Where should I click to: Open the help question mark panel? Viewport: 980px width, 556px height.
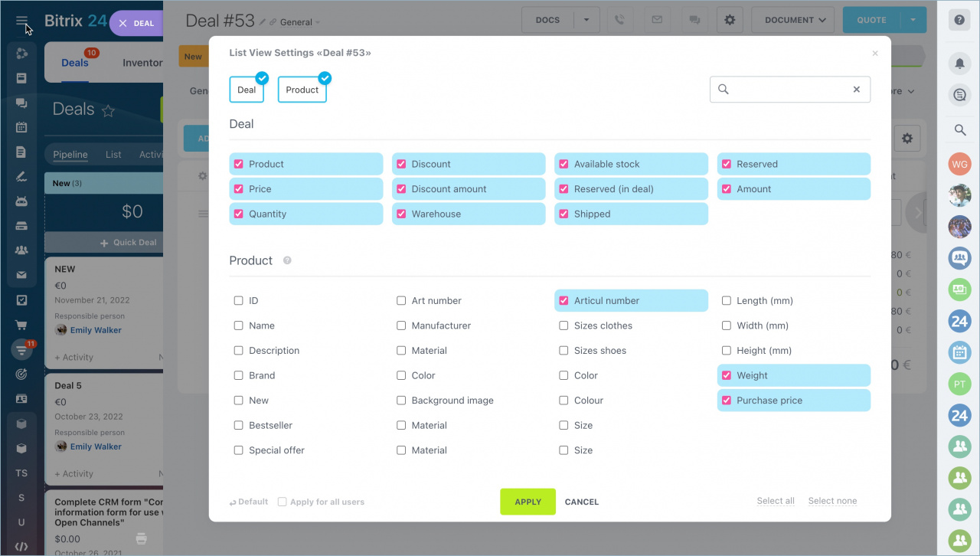point(959,19)
